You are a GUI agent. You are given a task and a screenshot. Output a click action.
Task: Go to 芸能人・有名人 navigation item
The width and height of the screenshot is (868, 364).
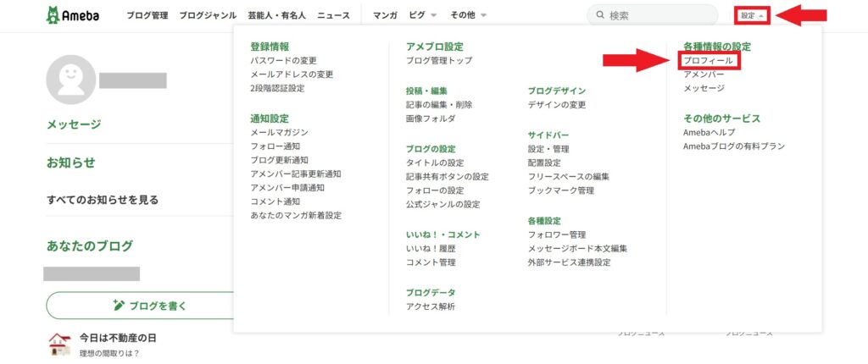(276, 15)
